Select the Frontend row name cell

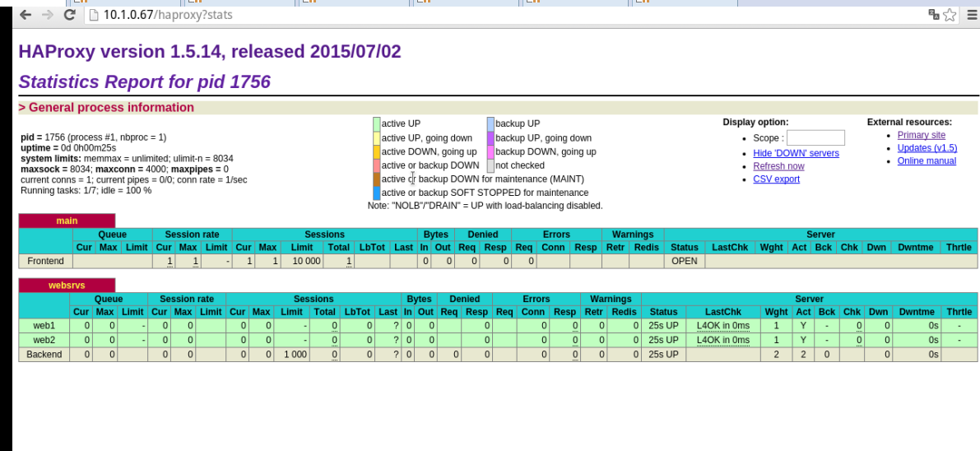click(x=46, y=261)
